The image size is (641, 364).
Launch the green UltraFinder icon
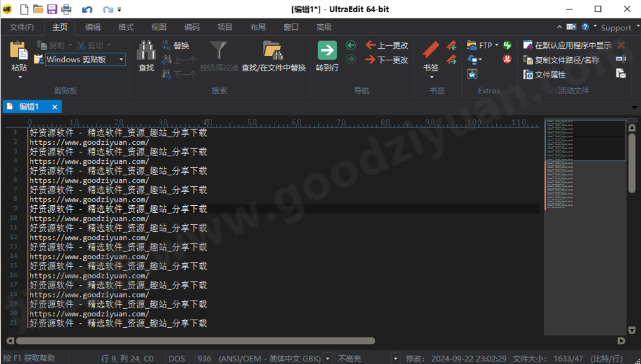coord(507,45)
